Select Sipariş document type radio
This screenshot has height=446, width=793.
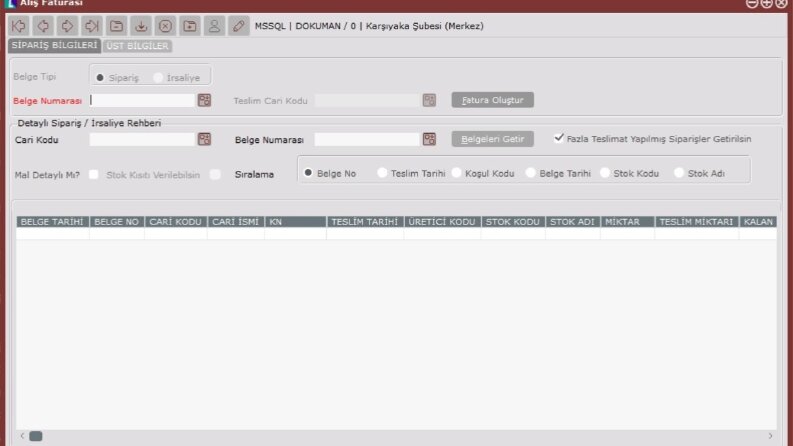(x=100, y=77)
